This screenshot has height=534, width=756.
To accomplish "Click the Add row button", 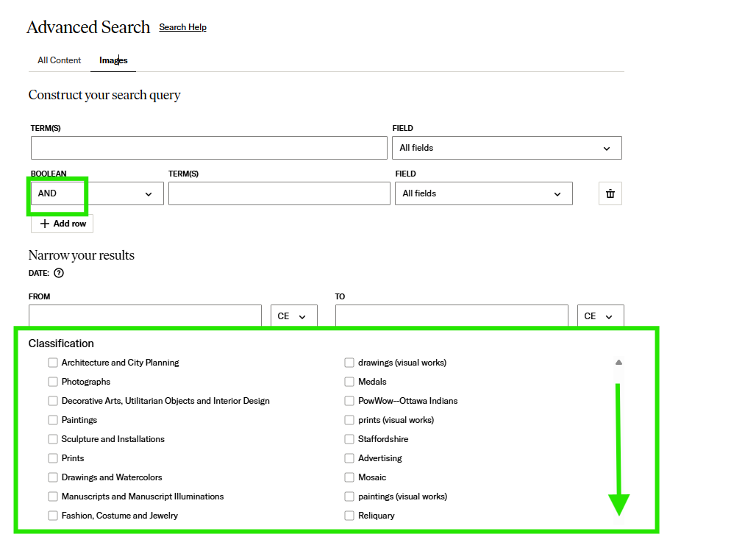I will pyautogui.click(x=63, y=224).
